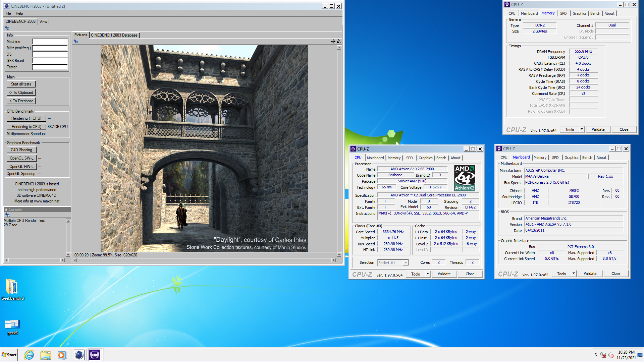Click the Geekbench 3 folder desktop icon

pyautogui.click(x=12, y=289)
